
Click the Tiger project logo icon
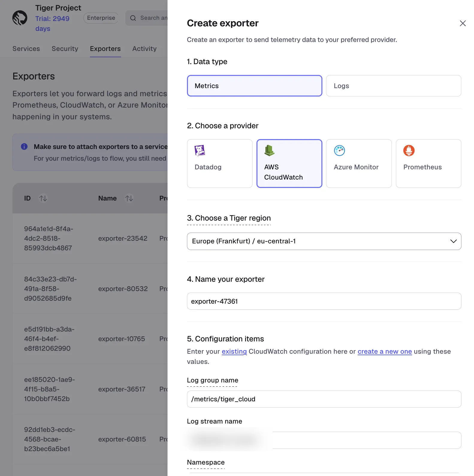tap(20, 18)
